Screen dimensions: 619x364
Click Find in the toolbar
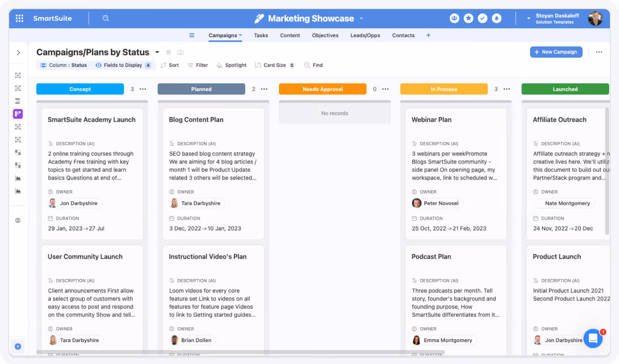coord(313,65)
